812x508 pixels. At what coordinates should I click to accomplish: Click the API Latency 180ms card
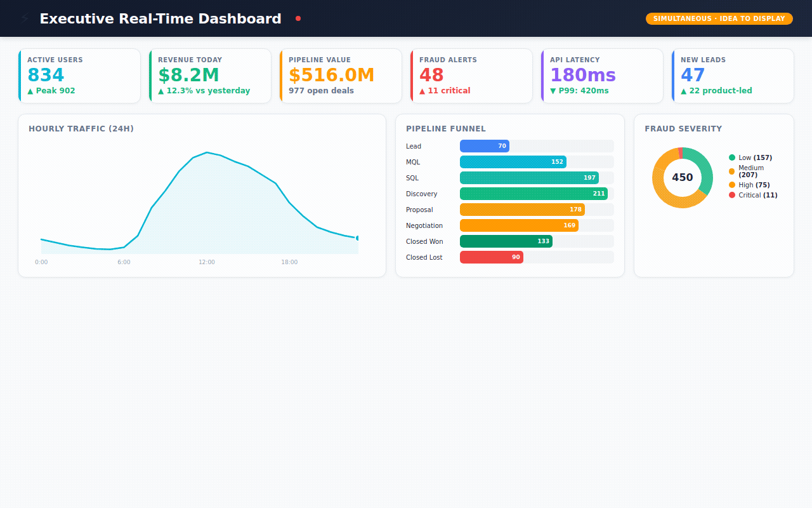(x=602, y=76)
